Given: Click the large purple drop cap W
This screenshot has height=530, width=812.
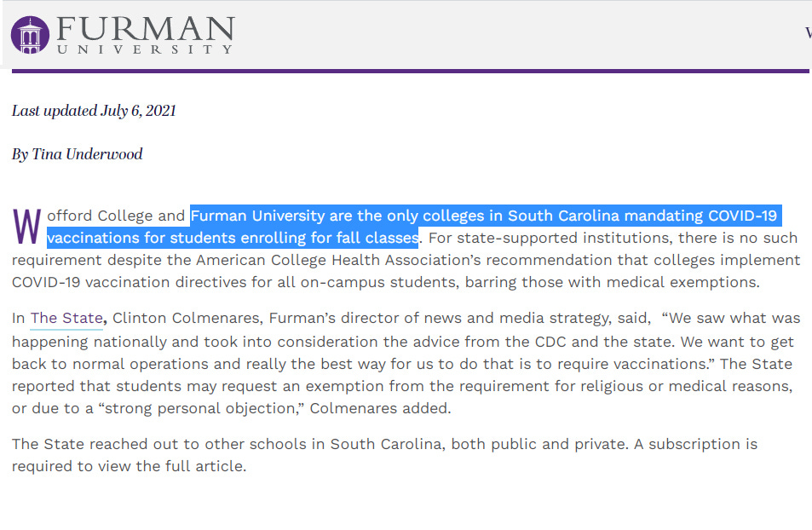Looking at the screenshot, I should click(26, 227).
